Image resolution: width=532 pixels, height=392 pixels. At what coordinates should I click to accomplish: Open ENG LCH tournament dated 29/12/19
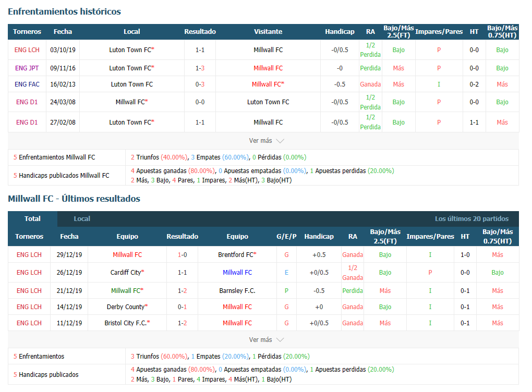pyautogui.click(x=29, y=255)
